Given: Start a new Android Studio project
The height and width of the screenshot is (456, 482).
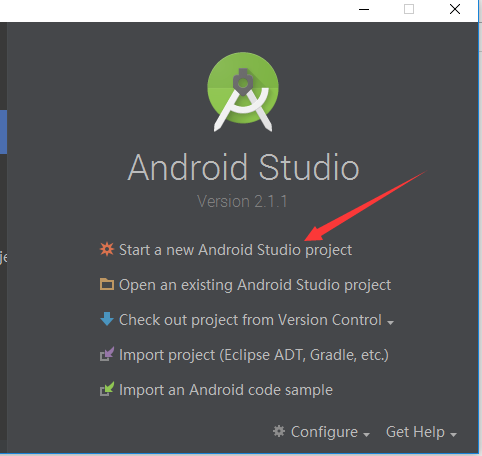Looking at the screenshot, I should click(235, 250).
